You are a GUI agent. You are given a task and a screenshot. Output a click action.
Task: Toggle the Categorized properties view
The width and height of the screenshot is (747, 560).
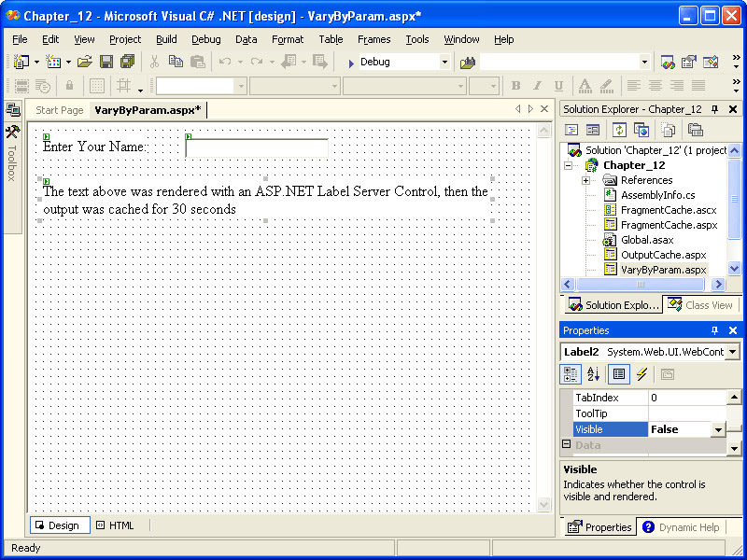571,374
